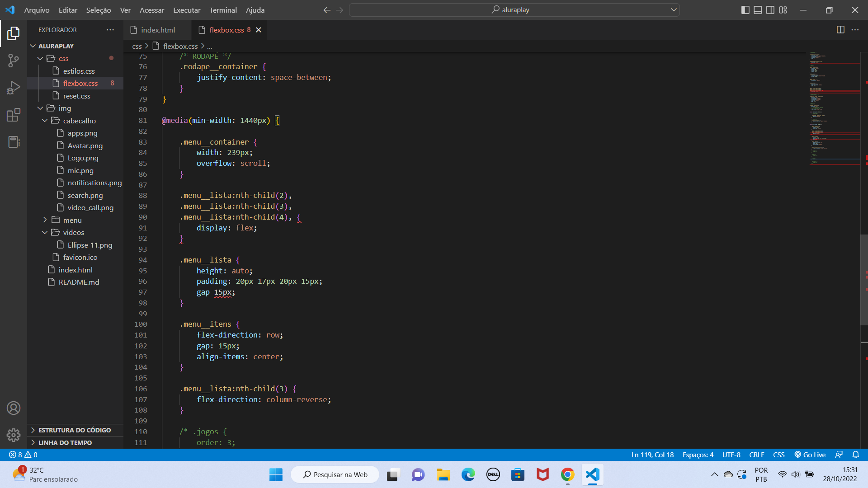Open the Explorer view in activity bar
The width and height of the screenshot is (868, 488).
click(14, 33)
